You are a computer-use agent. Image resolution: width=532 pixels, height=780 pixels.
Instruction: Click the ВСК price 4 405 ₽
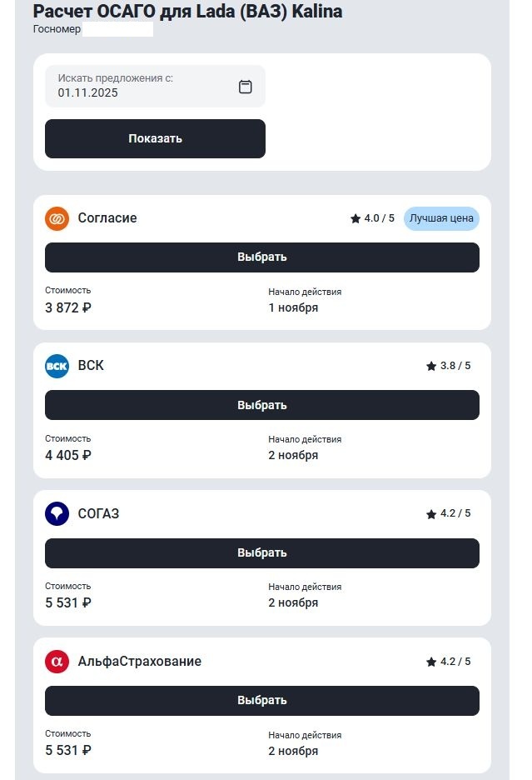point(68,455)
